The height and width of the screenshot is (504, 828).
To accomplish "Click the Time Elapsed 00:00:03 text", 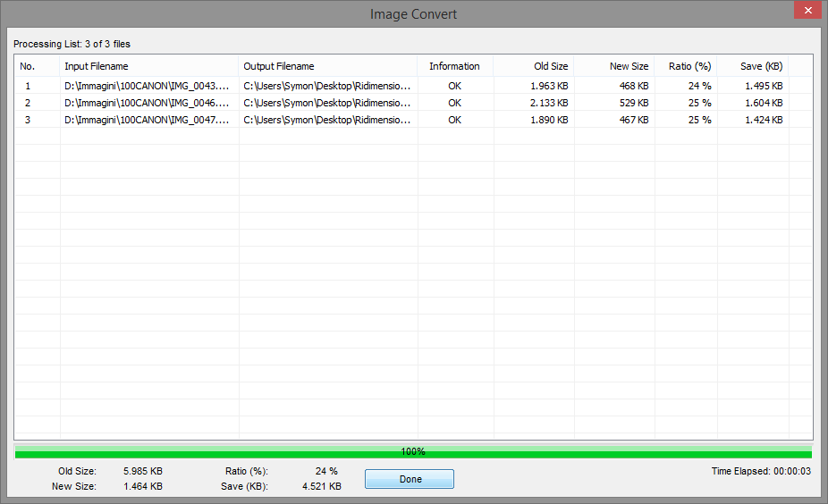I will (x=761, y=471).
